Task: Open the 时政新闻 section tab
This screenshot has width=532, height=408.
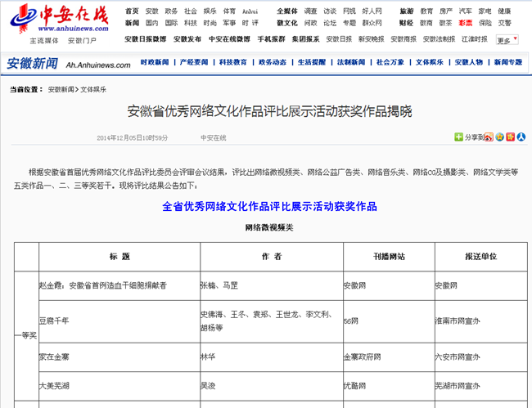Action: (x=155, y=62)
